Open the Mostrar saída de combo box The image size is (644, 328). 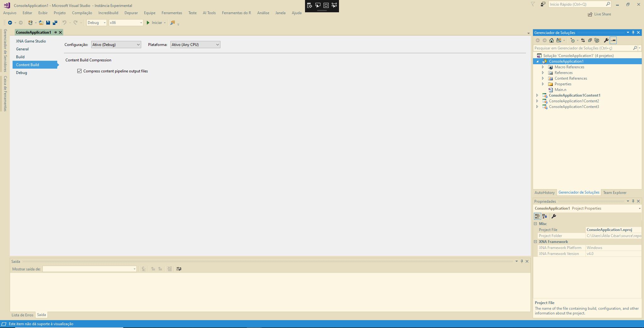tap(89, 269)
